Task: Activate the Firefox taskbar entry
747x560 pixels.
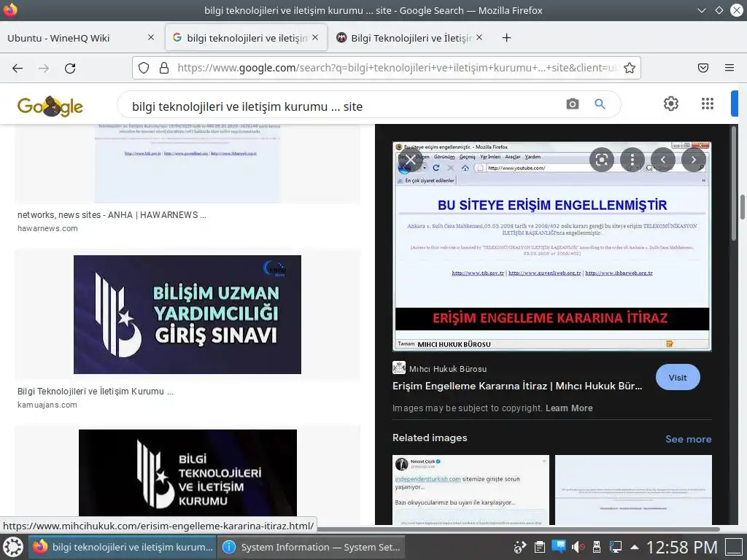Action: (x=123, y=547)
